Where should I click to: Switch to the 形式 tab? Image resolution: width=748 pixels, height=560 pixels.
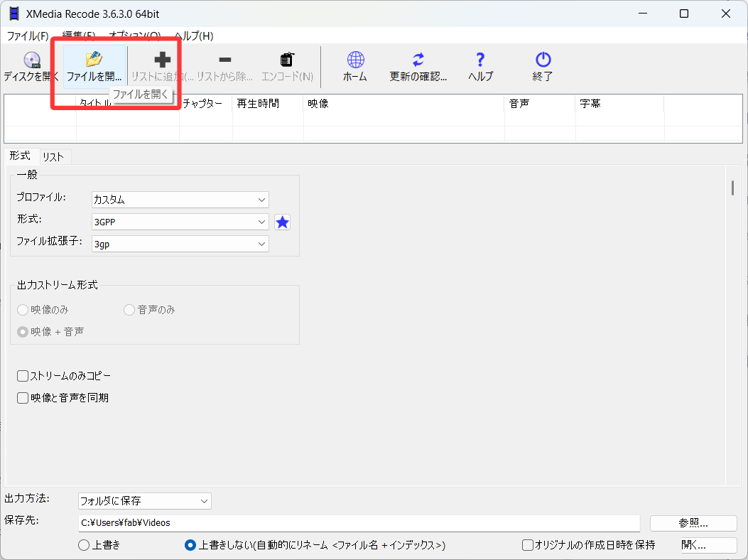click(x=20, y=156)
